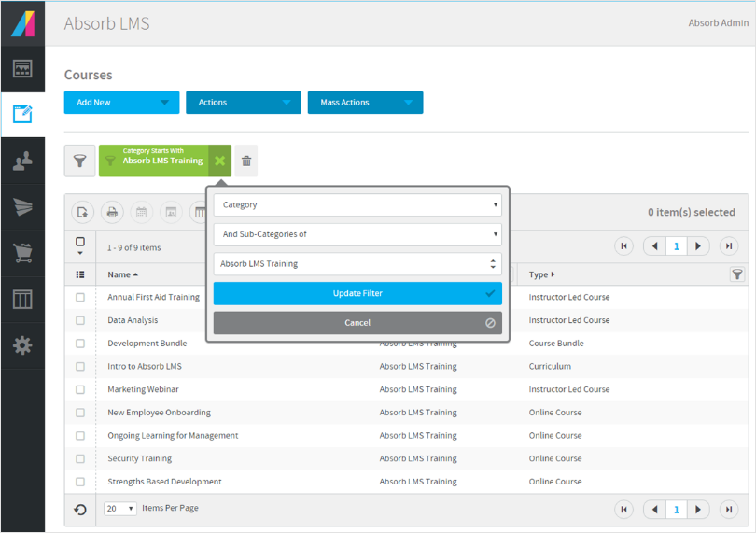
Task: Check the Ongoing Learning for Management row
Action: [x=80, y=436]
